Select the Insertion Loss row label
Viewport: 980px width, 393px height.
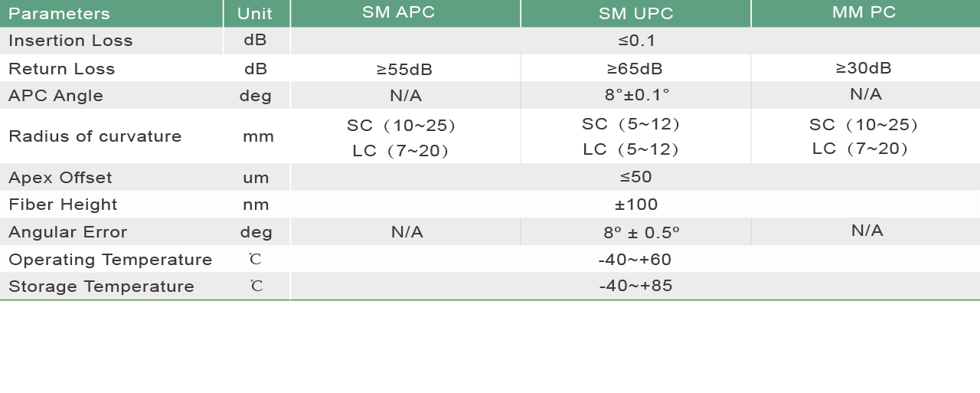pos(70,41)
